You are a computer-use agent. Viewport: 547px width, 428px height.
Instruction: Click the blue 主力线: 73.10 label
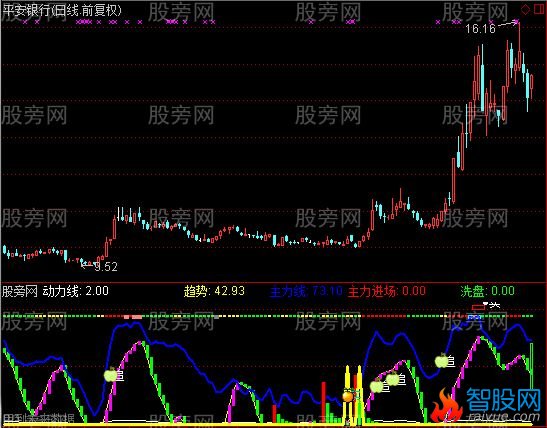click(306, 291)
